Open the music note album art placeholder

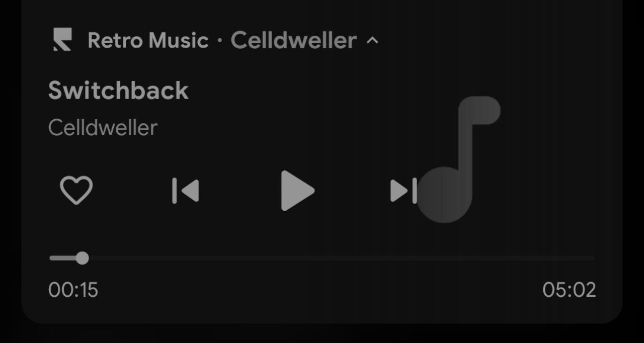pos(459,159)
